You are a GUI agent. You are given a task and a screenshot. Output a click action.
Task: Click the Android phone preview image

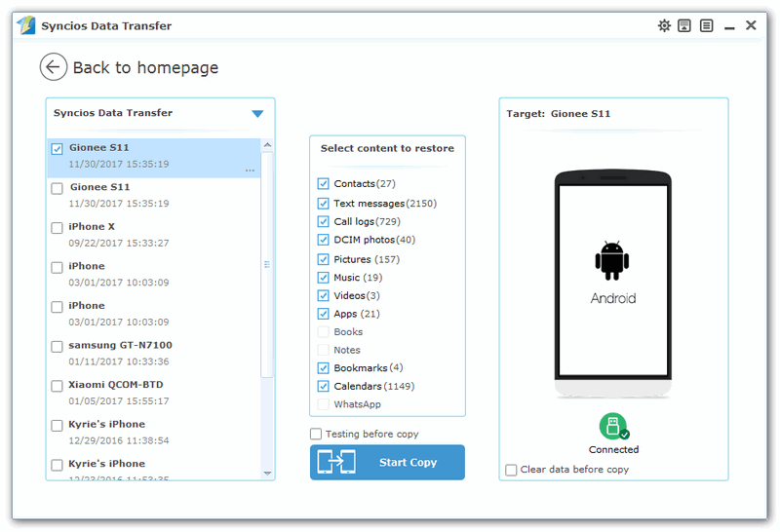click(613, 284)
